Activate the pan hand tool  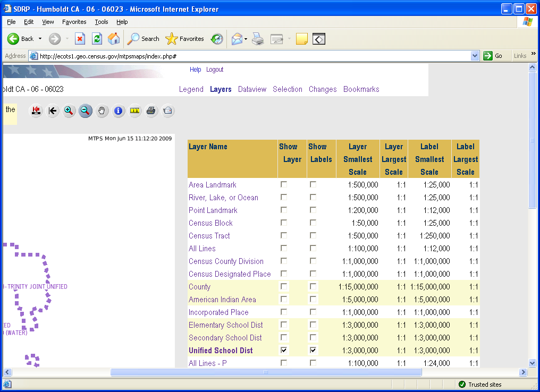102,110
